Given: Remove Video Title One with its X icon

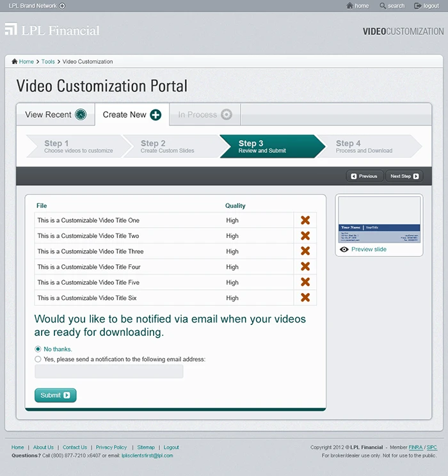Looking at the screenshot, I should coord(305,220).
